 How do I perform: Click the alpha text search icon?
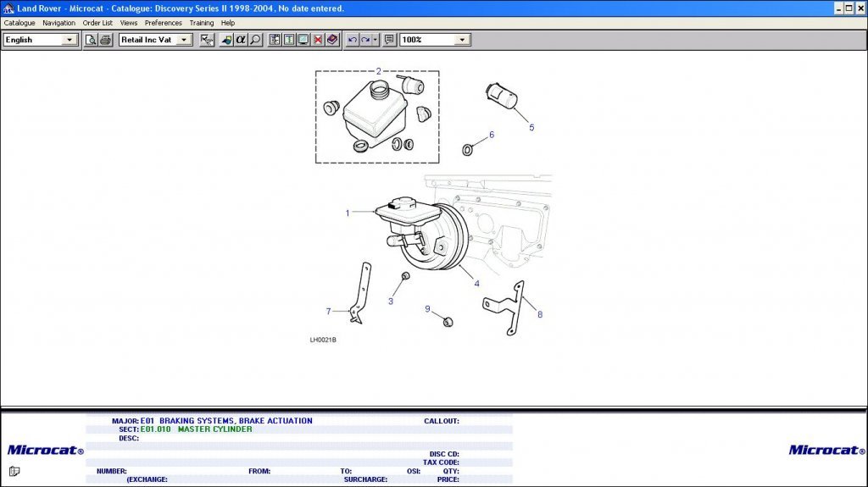(x=240, y=40)
